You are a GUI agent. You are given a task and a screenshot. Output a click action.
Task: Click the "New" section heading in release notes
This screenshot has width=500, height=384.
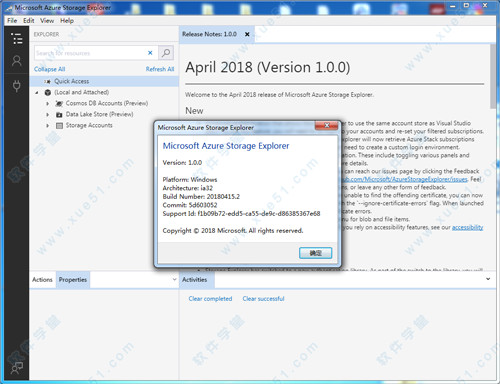(194, 111)
